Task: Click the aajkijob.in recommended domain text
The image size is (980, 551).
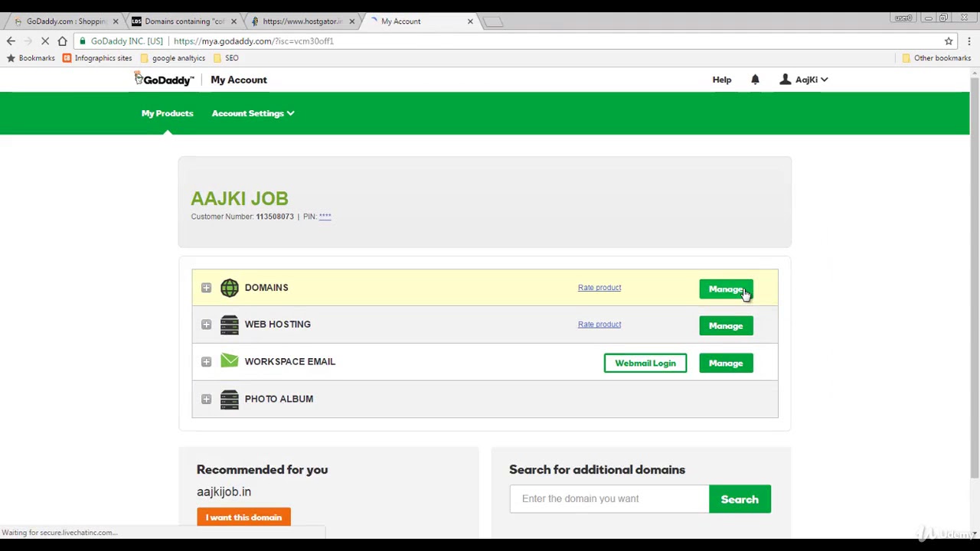Action: click(x=224, y=492)
